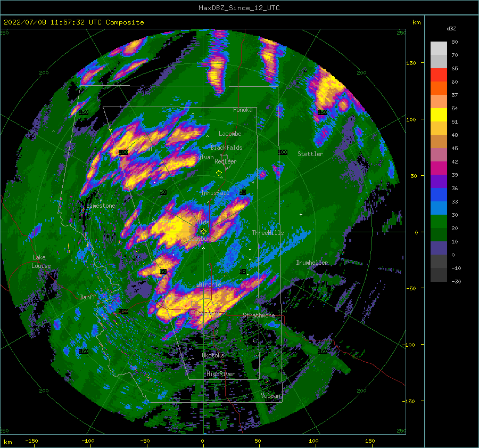Click the 100 tick label on right axis
Screen dimensions: 479x448
[x=411, y=119]
